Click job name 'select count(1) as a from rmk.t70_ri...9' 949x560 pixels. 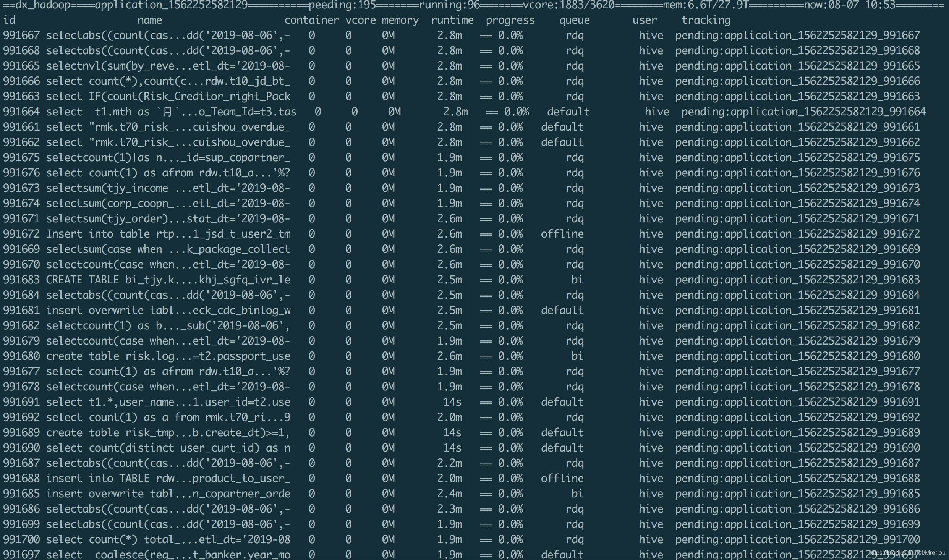168,417
